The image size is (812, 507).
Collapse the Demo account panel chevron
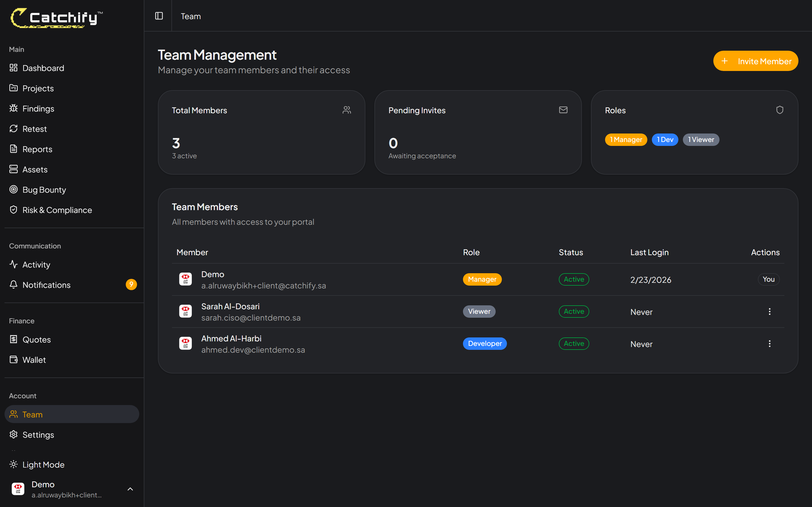point(130,489)
